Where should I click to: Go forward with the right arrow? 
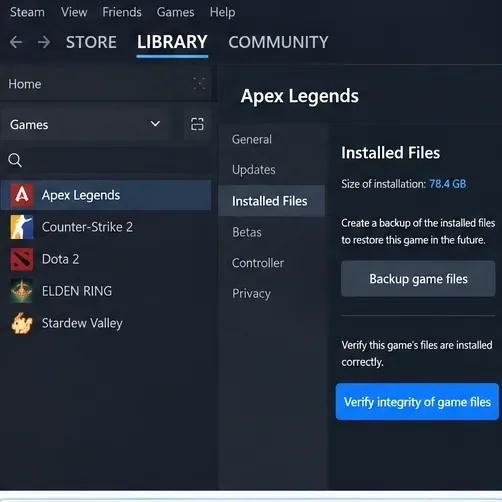tap(44, 42)
